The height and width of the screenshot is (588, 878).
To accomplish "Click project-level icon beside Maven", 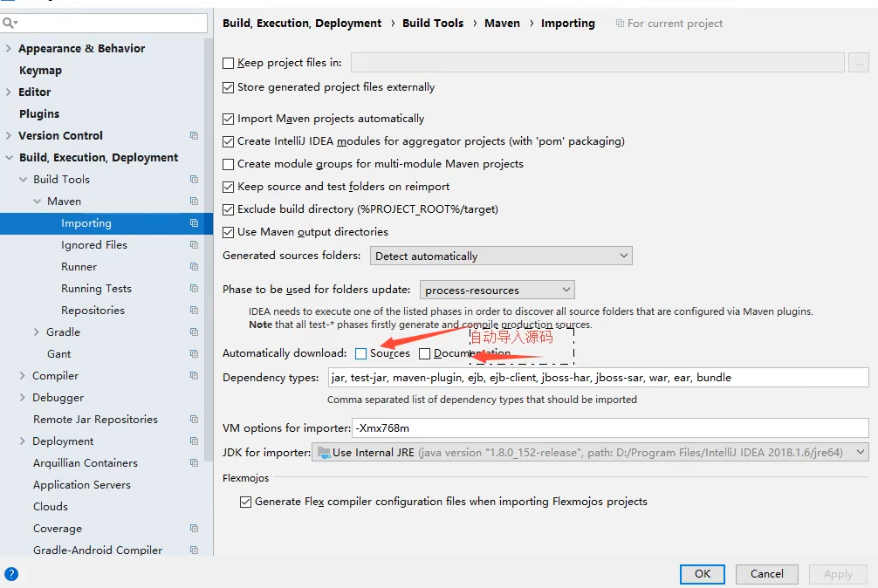I will point(195,201).
